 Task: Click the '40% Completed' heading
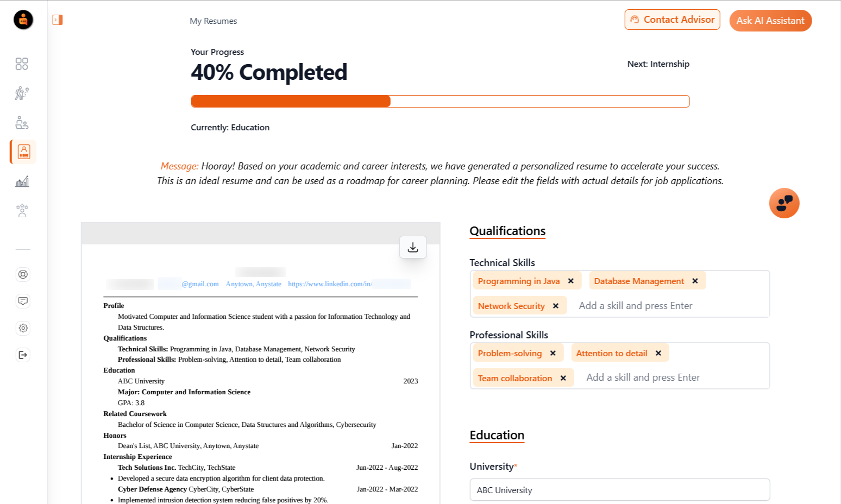(269, 72)
